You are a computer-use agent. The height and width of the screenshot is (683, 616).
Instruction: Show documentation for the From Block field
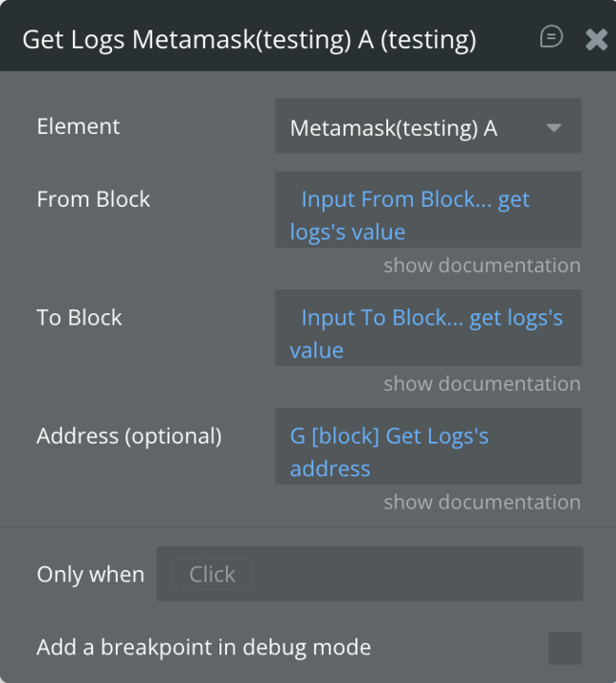[481, 266]
